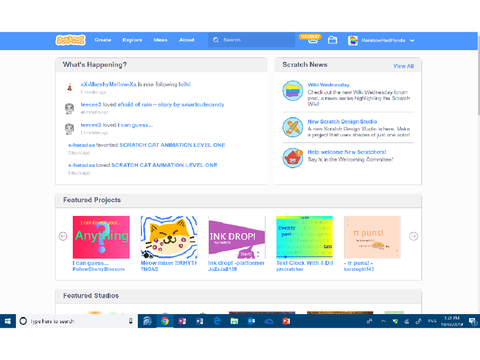This screenshot has width=480, height=360.
Task: Open the Text Clock project thumbnail
Action: point(305,237)
